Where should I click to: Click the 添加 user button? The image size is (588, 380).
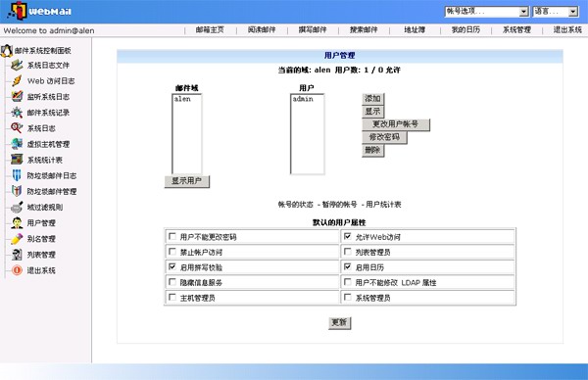(x=372, y=99)
